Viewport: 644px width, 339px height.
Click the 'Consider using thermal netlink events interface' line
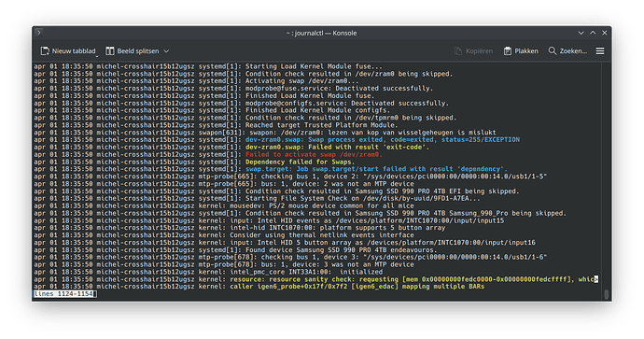224,235
